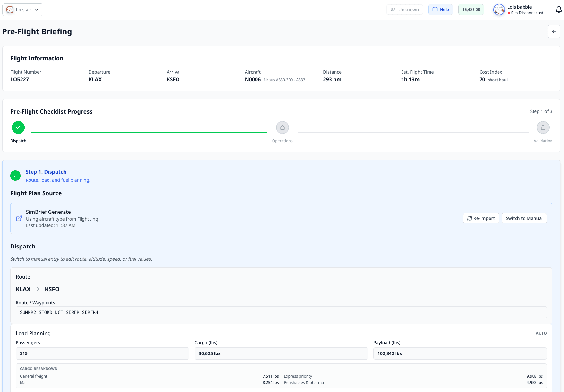Click the Operations step lock icon
Image resolution: width=564 pixels, height=392 pixels.
click(x=282, y=127)
